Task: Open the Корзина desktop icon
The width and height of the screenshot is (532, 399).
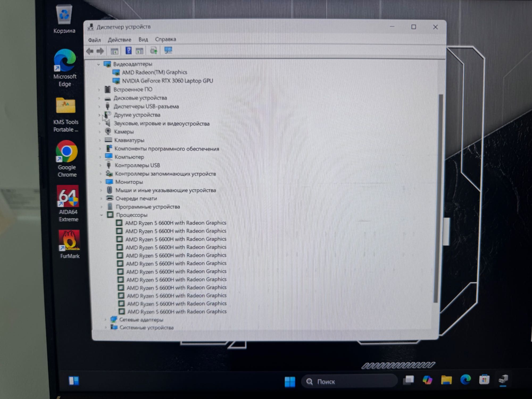Action: pyautogui.click(x=64, y=19)
